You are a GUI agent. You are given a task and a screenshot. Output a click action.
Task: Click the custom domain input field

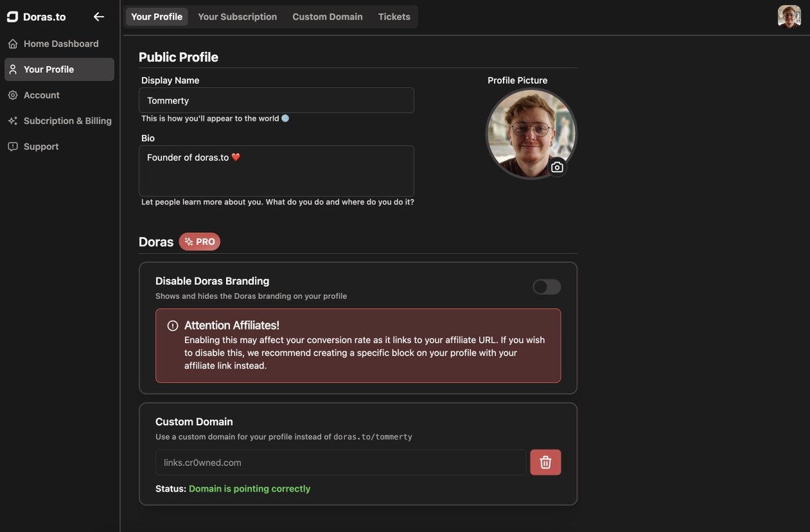click(341, 462)
